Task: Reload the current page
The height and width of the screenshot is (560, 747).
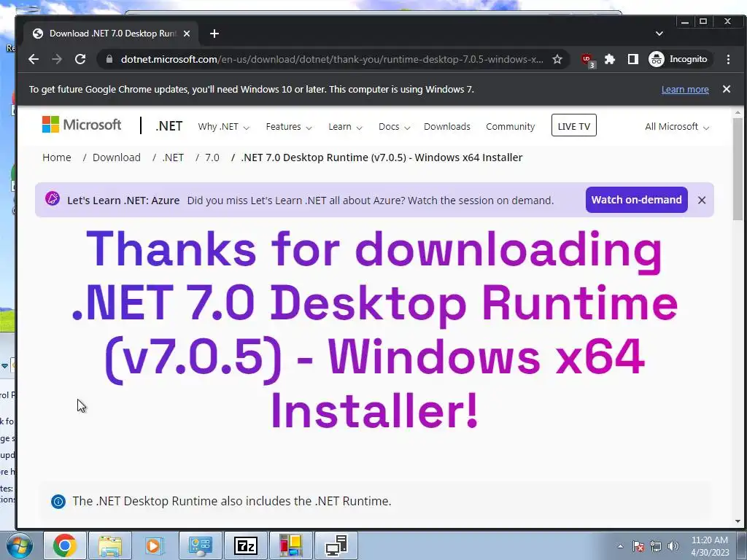Action: [x=80, y=59]
